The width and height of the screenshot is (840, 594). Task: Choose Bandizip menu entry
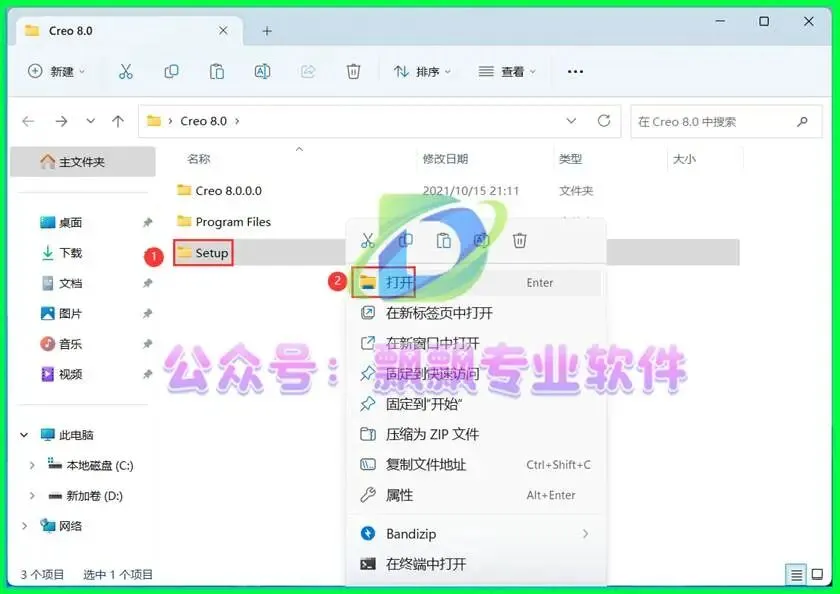click(x=475, y=533)
